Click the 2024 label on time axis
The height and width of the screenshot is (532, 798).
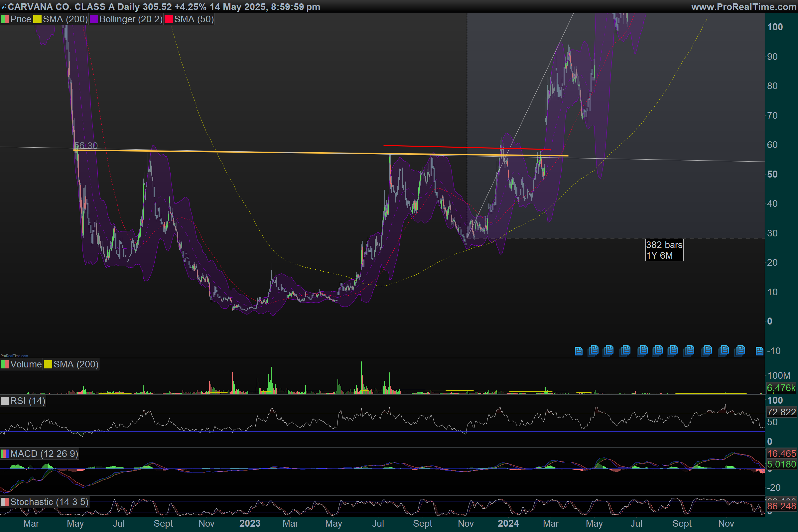pos(508,523)
